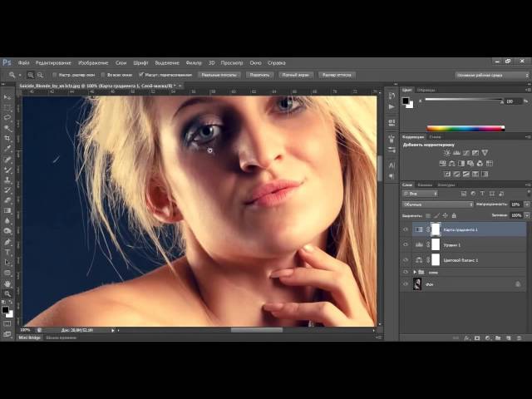Image resolution: width=532 pixels, height=399 pixels.
Task: Open the Zoom tool preset picker arrow
Action: pos(20,75)
